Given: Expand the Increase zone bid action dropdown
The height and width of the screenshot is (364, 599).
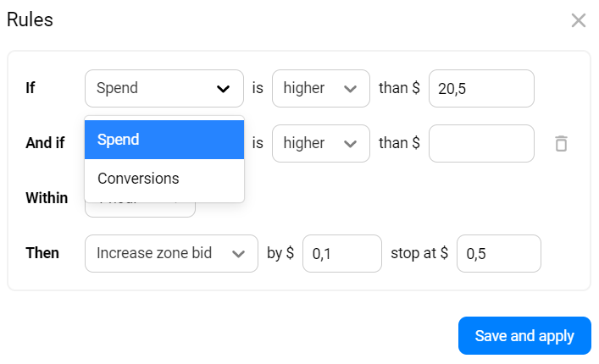Looking at the screenshot, I should tap(171, 253).
